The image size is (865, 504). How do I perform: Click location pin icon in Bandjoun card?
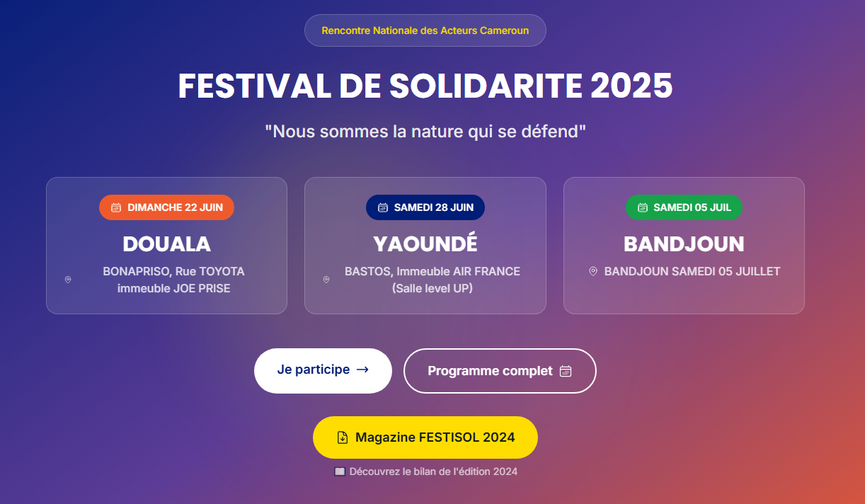(x=593, y=271)
